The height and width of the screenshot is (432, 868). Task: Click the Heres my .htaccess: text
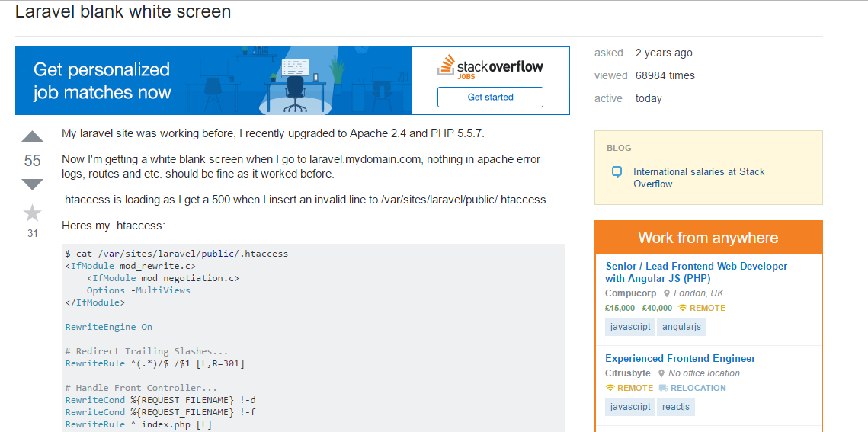coord(114,226)
